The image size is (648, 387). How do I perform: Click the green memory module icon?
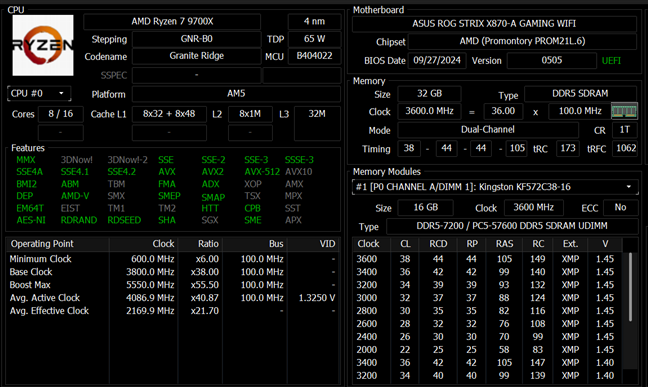click(624, 111)
